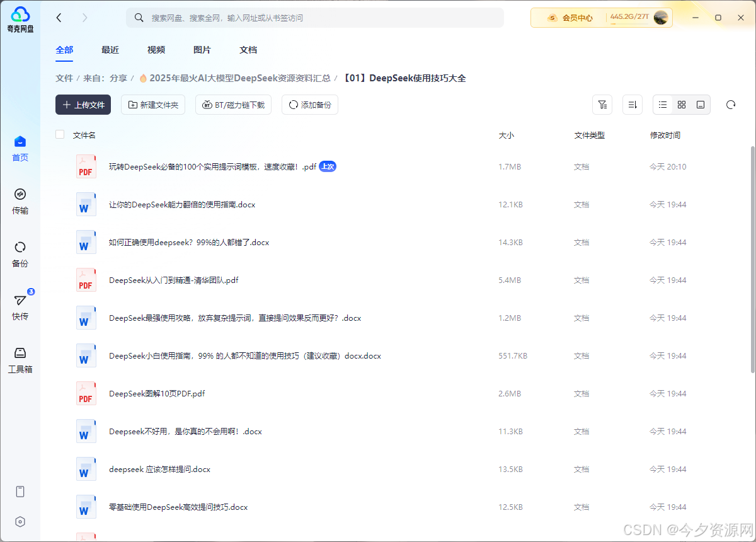Select the 视频 tab
756x542 pixels.
click(156, 50)
